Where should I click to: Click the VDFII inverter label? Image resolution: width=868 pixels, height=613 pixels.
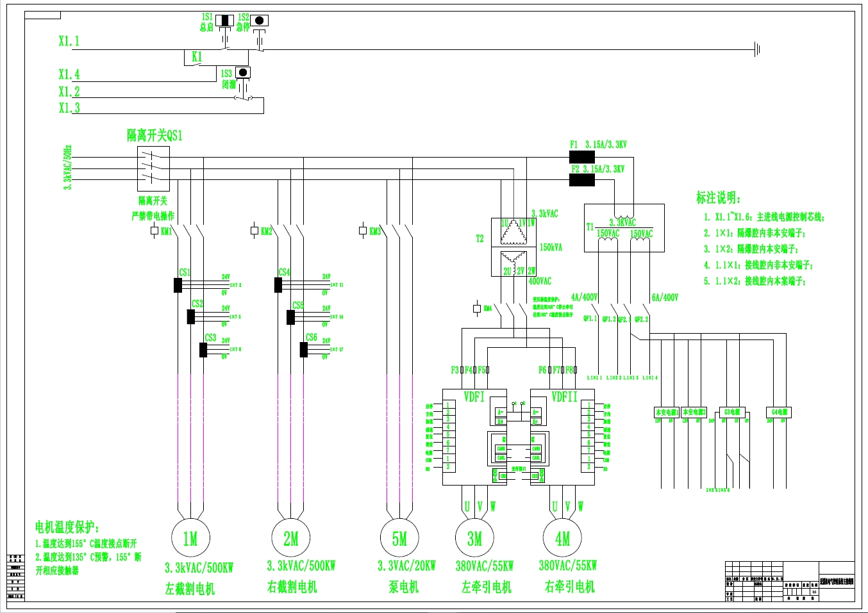tap(564, 397)
